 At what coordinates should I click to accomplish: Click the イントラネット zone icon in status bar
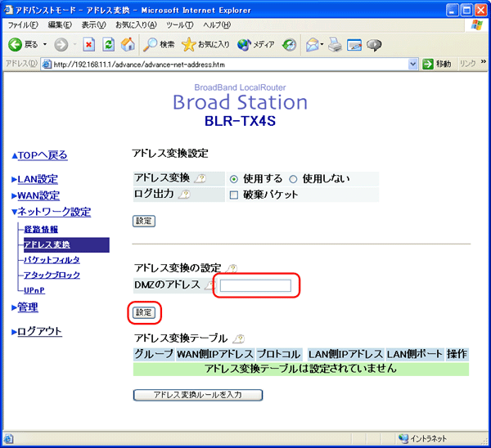403,439
